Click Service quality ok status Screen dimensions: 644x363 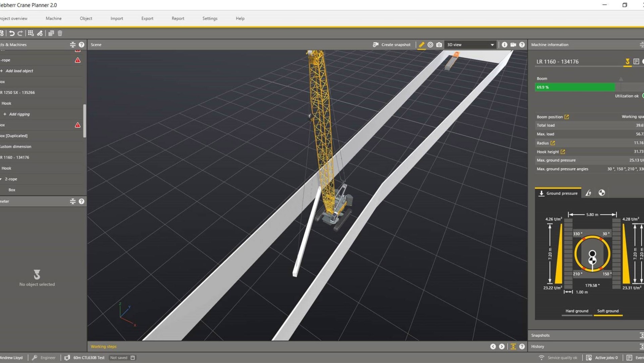point(558,358)
